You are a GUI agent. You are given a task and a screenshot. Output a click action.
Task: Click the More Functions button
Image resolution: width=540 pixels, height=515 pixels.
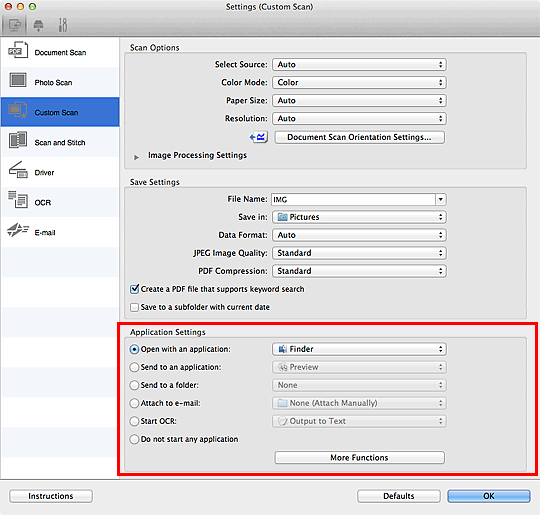click(x=359, y=458)
